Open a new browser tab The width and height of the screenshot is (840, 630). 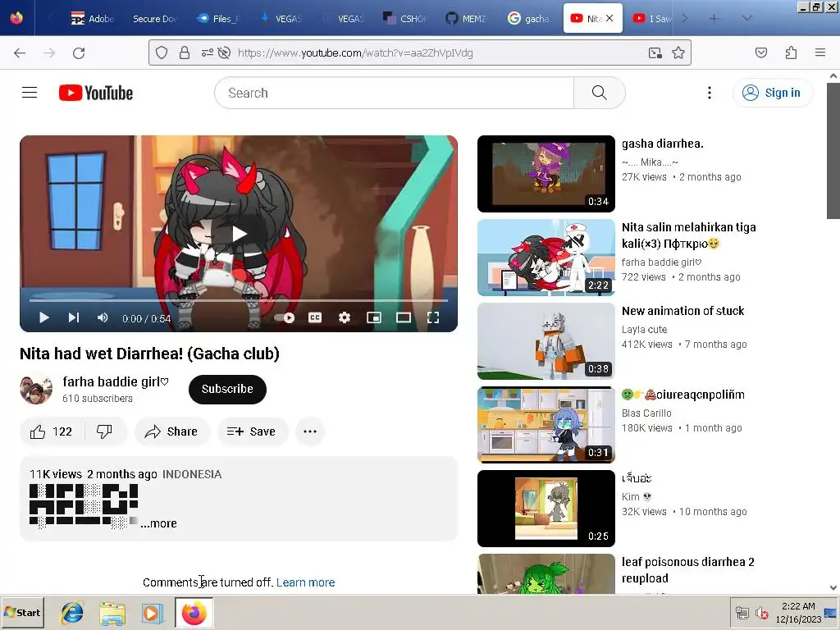(714, 19)
